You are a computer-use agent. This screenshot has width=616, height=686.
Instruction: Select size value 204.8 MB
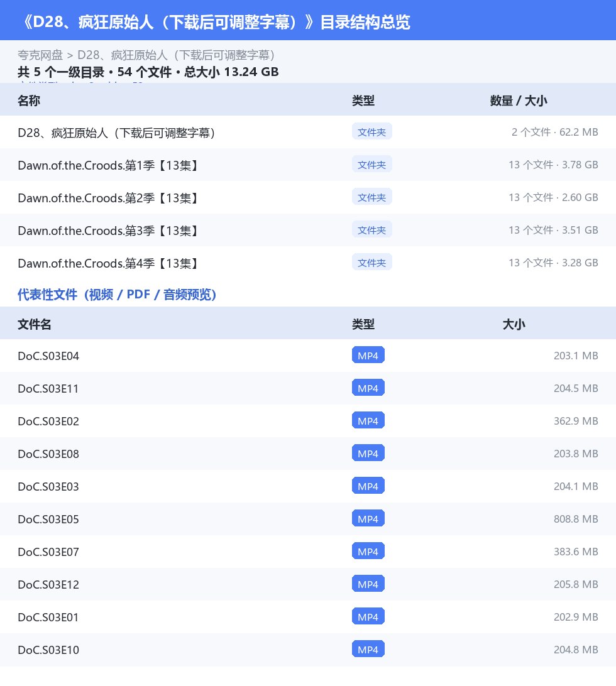pos(576,650)
